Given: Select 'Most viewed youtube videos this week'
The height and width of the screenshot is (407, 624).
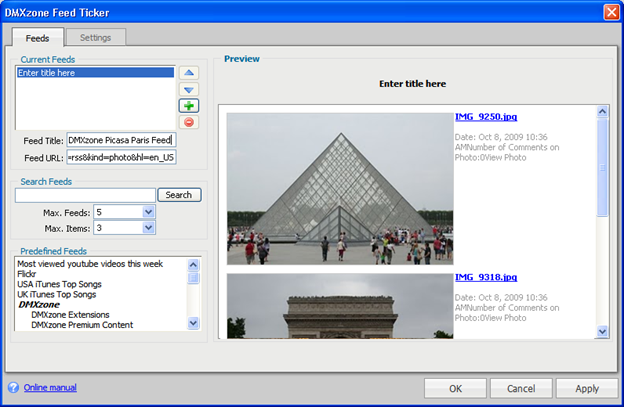Looking at the screenshot, I should [x=90, y=264].
